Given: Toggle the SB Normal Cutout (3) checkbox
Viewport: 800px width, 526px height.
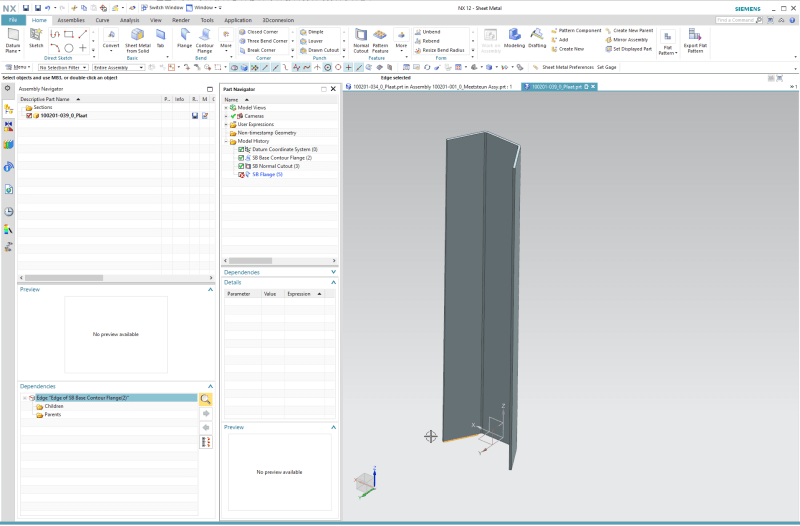Looking at the screenshot, I should click(x=241, y=166).
